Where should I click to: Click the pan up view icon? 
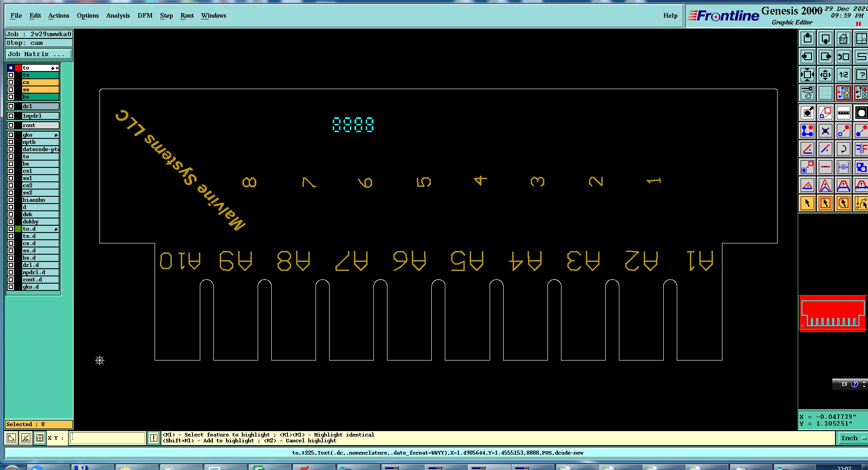click(807, 39)
